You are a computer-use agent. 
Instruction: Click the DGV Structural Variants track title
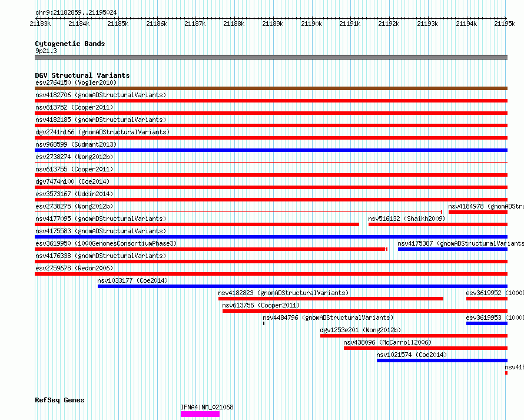82,75
